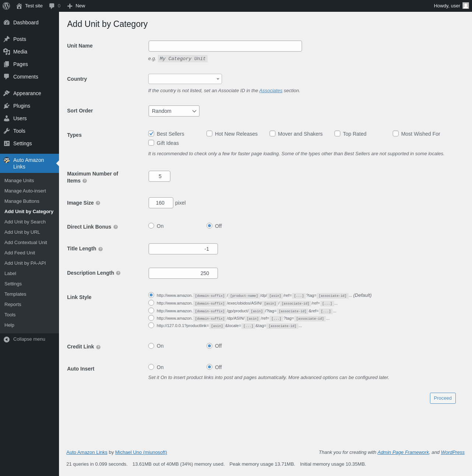This screenshot has width=472, height=476.
Task: Open the Michael Uno (miunosoft) link
Action: [141, 452]
